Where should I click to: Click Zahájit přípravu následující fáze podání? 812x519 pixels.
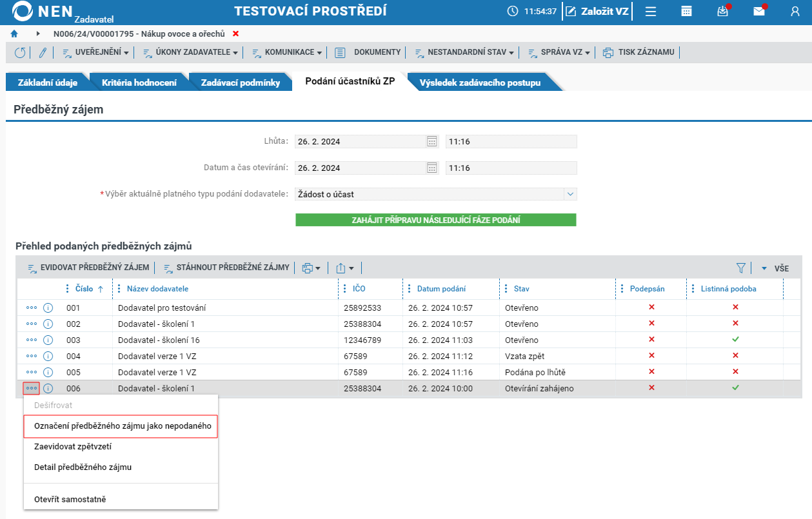click(x=436, y=220)
